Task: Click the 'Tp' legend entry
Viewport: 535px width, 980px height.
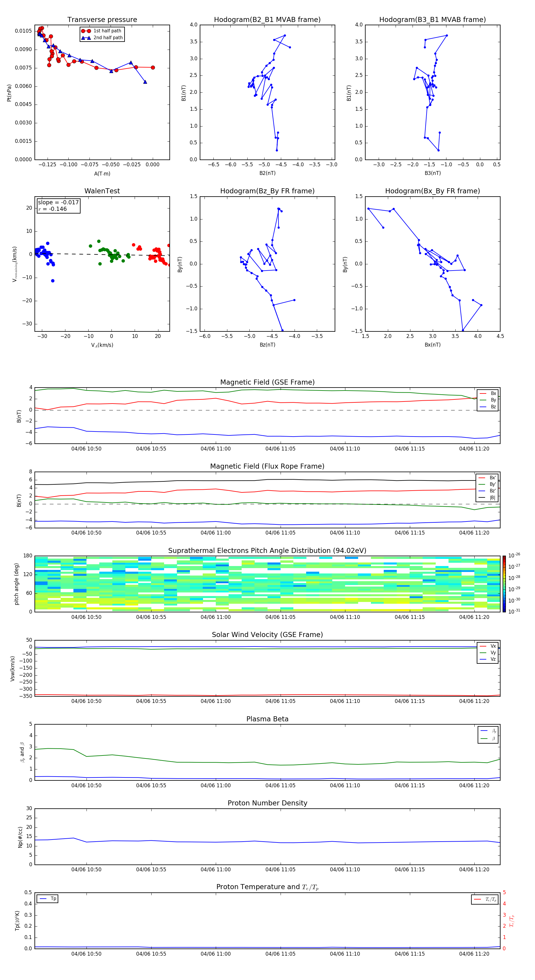Action: (x=47, y=899)
